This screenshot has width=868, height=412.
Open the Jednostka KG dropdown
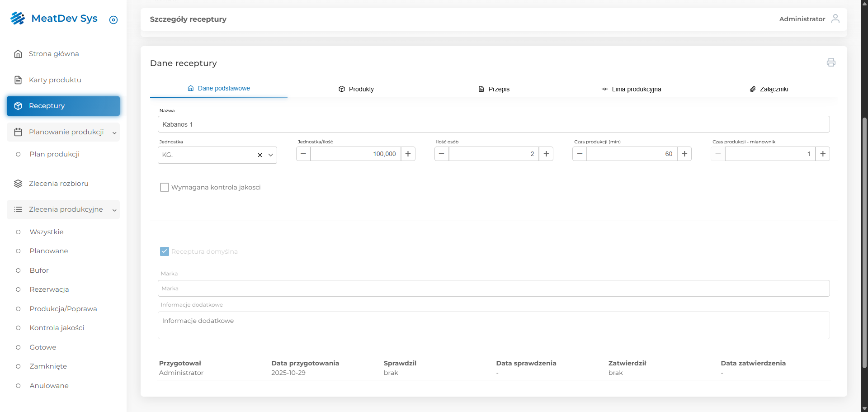point(271,155)
